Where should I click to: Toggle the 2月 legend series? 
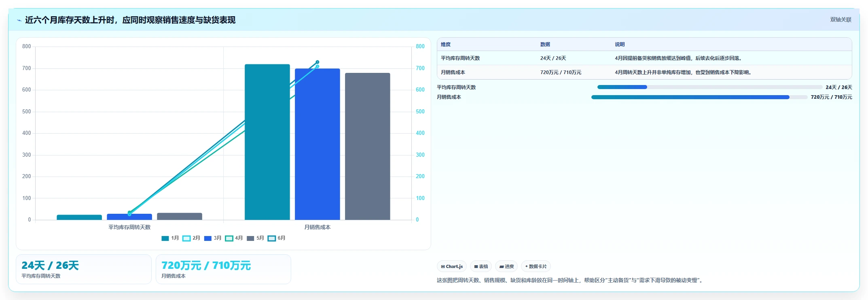point(191,238)
